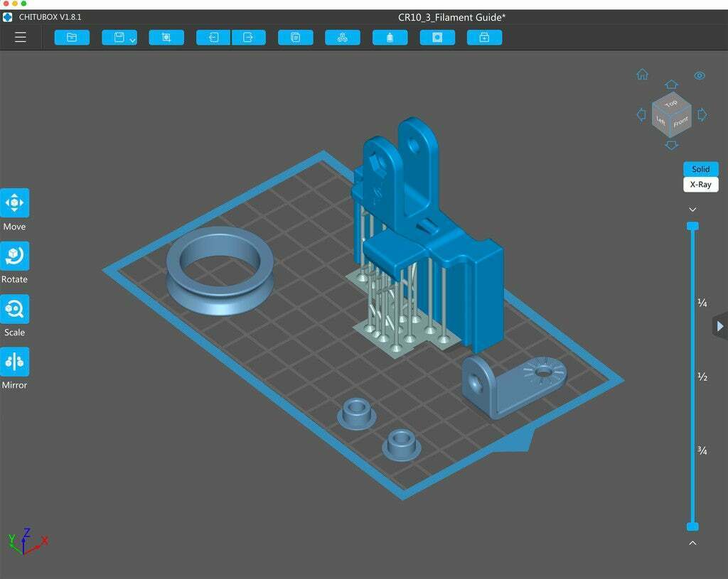Select the Move tool
The image size is (728, 579).
(14, 202)
